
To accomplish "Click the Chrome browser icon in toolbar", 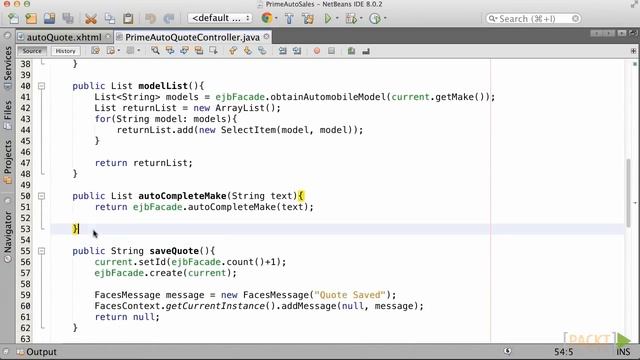I will pos(267,18).
